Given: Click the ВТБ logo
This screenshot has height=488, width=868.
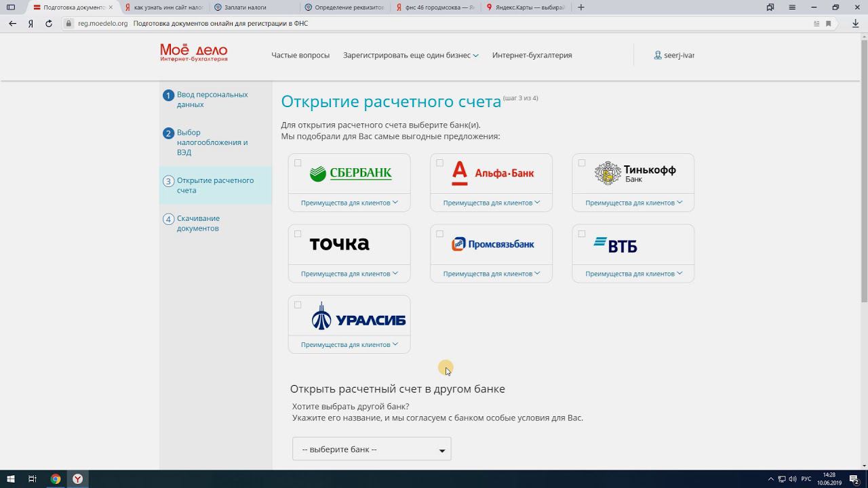Looking at the screenshot, I should point(616,245).
